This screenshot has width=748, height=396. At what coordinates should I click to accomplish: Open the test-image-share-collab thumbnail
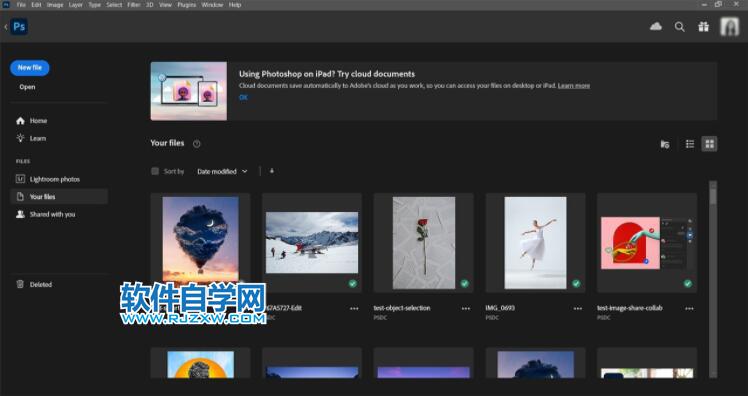pos(647,243)
